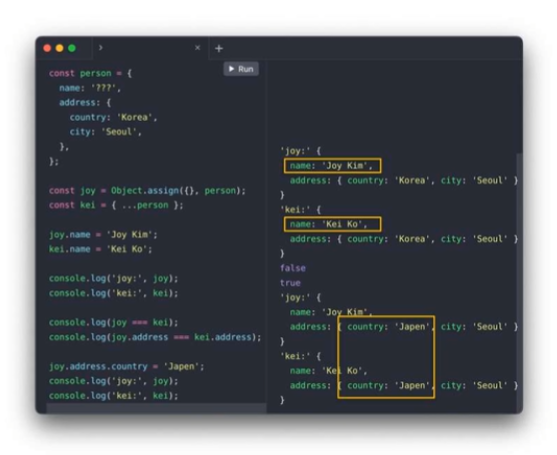Click the output line name: 'Kei Ko' in the first kei block
Screen dimensions: 557x455
coord(329,224)
